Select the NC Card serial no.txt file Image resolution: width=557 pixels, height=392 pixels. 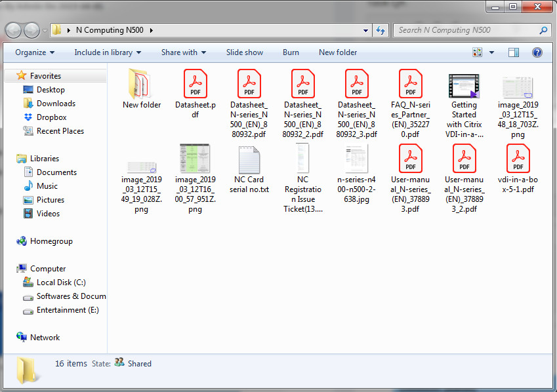click(249, 160)
